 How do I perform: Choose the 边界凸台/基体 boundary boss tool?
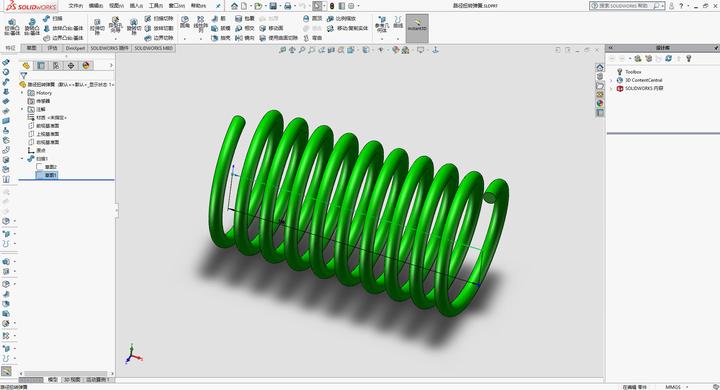coord(63,38)
